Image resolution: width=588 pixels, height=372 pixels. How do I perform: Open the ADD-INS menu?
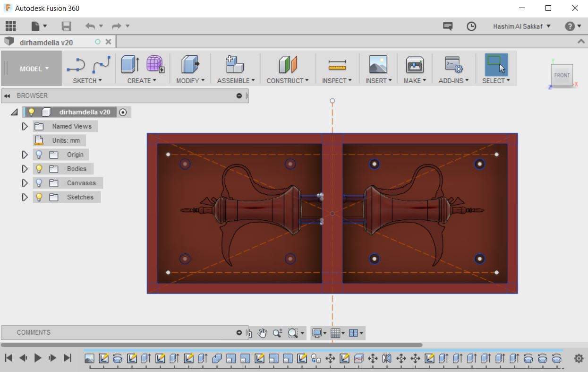(x=453, y=81)
